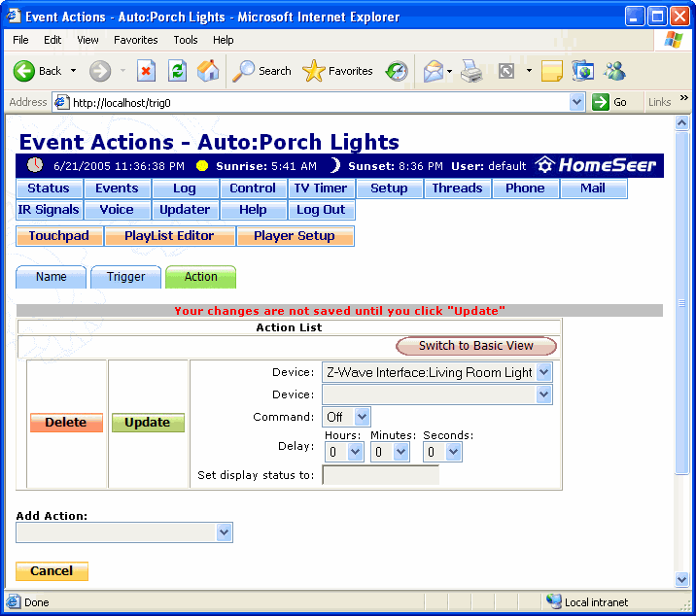Open the Search magnifier toolbar button
The image size is (696, 616).
coord(261,71)
